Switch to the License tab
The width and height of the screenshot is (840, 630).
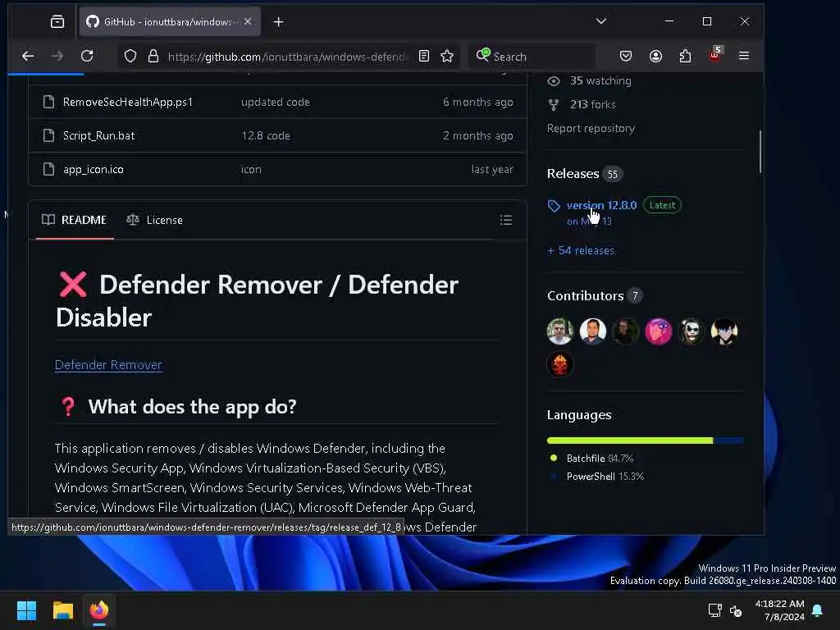pos(155,220)
